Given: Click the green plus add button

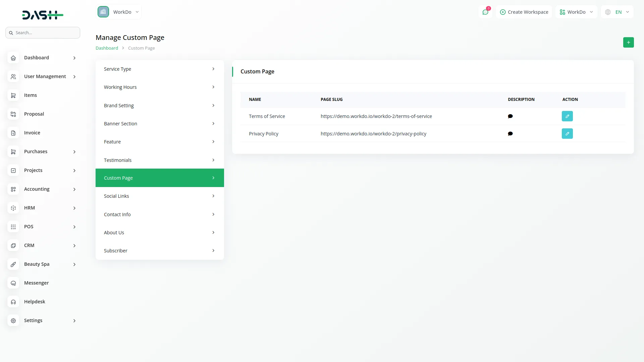Looking at the screenshot, I should point(628,43).
